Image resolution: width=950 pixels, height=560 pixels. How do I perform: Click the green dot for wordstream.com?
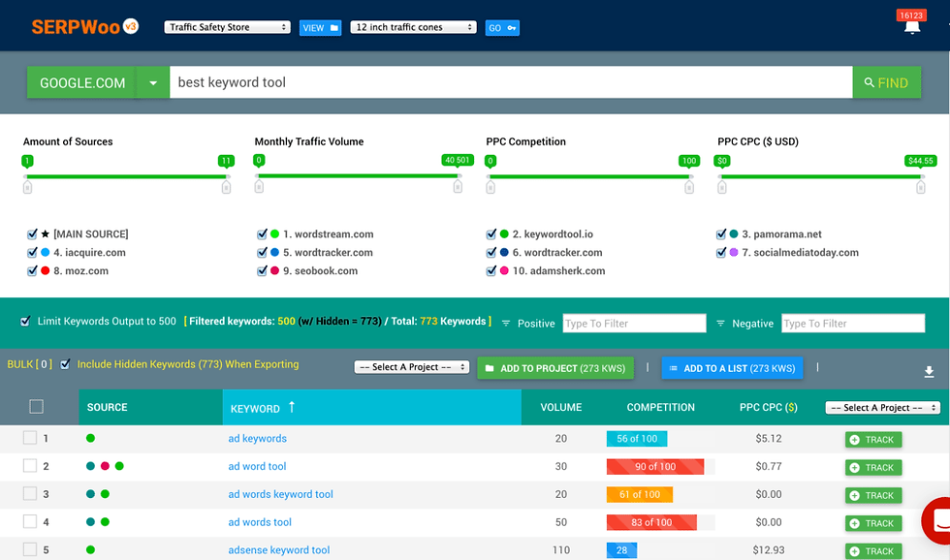274,233
